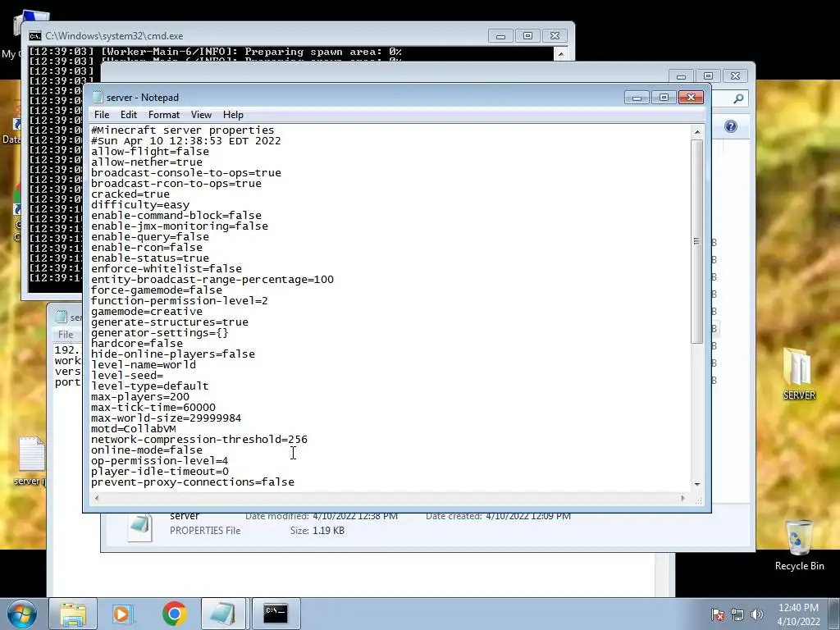Viewport: 840px width, 630px height.
Task: Click the Action Center flag tray icon
Action: [x=718, y=614]
